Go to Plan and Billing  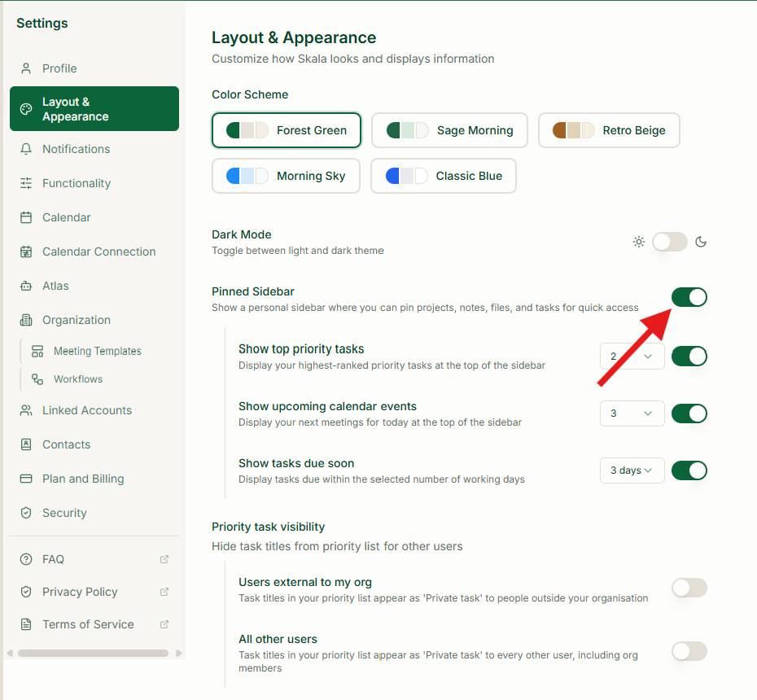(x=94, y=479)
